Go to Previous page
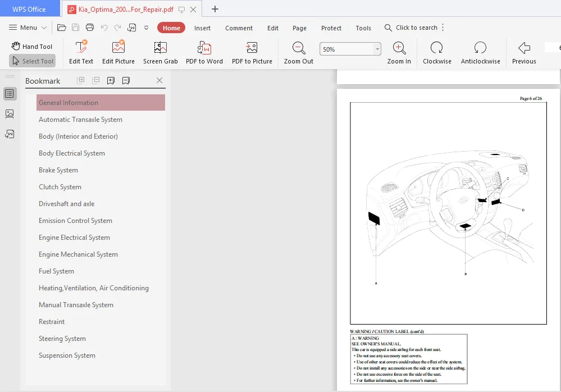 tap(524, 52)
